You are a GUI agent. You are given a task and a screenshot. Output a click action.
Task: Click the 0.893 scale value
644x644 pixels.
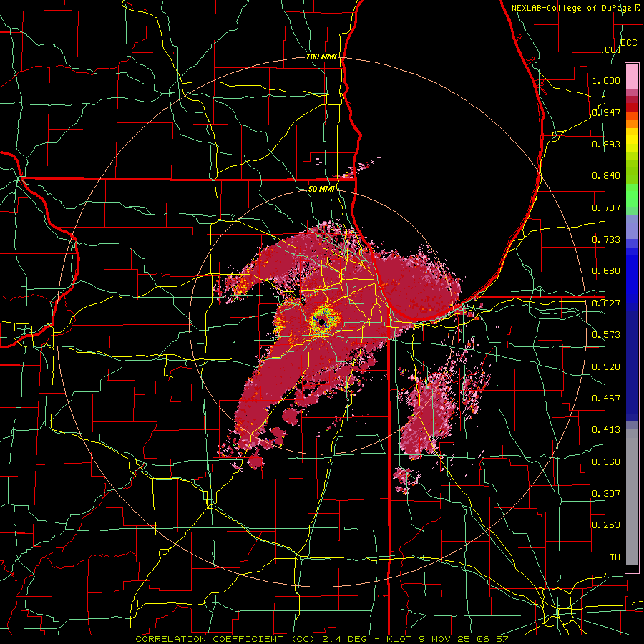point(606,144)
